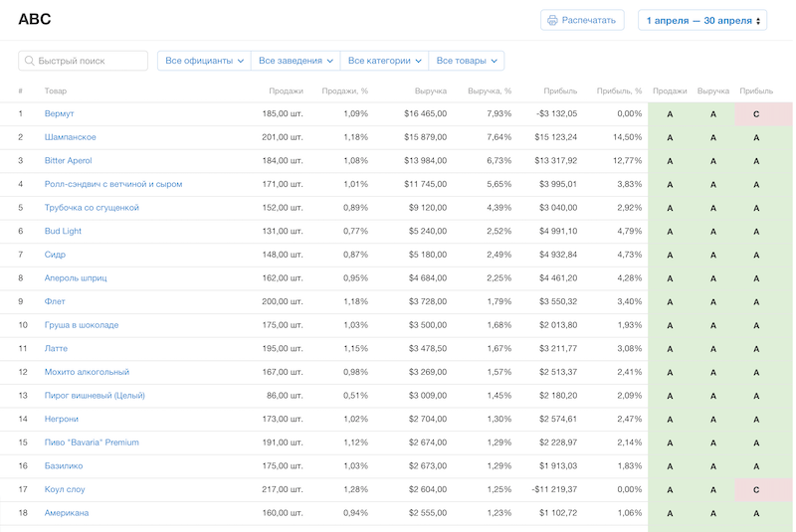Click the $13 317,92 profit value
Screen dimensions: 796x532
coord(556,160)
